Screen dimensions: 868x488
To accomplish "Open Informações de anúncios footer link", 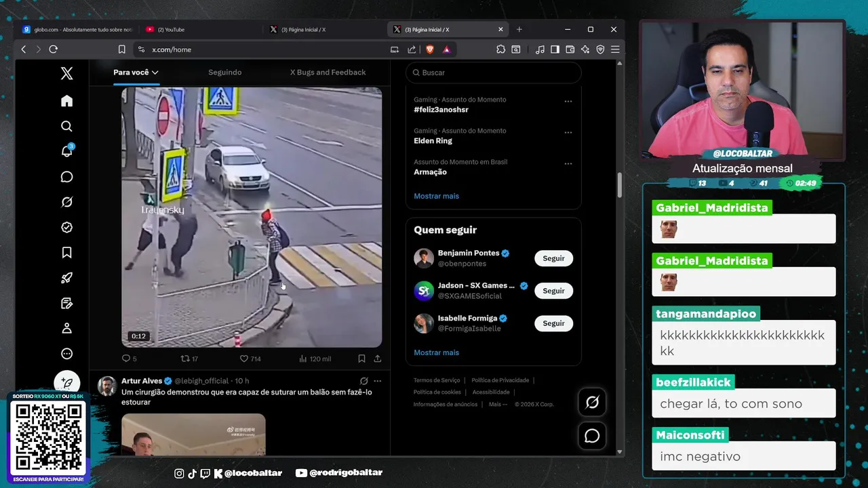I will pyautogui.click(x=446, y=405).
